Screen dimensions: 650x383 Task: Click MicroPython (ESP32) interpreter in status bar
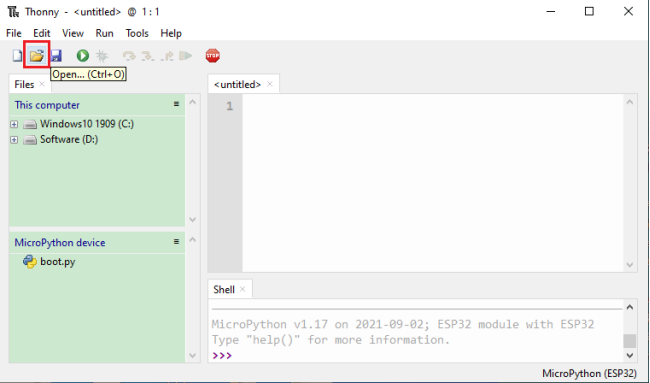pyautogui.click(x=589, y=373)
